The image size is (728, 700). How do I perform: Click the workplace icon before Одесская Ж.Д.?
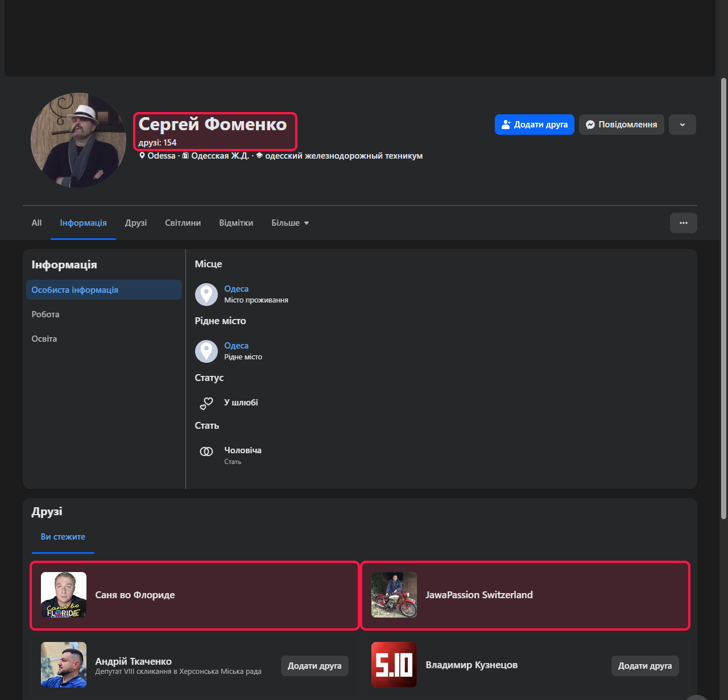pos(185,156)
